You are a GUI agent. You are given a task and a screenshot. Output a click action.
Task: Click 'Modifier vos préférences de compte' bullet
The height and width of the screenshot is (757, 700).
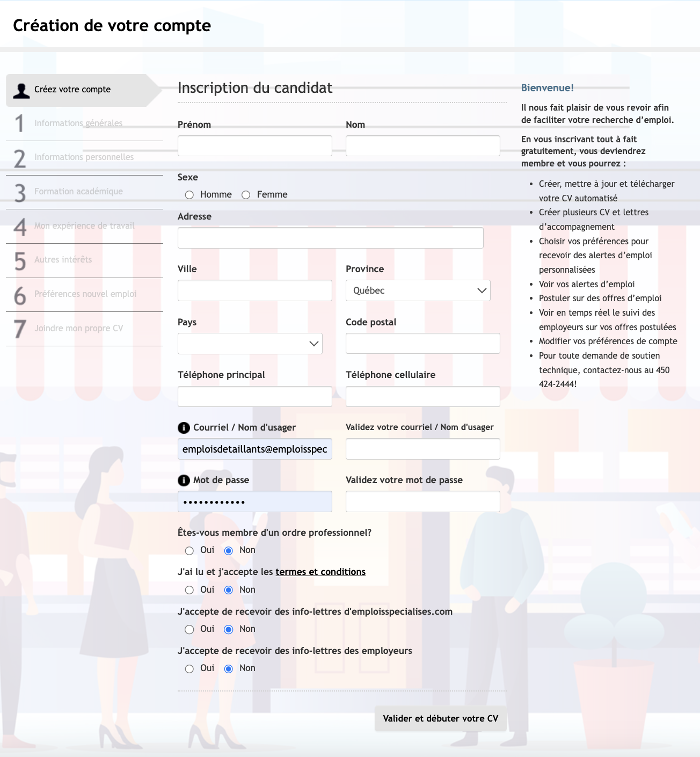(x=608, y=341)
